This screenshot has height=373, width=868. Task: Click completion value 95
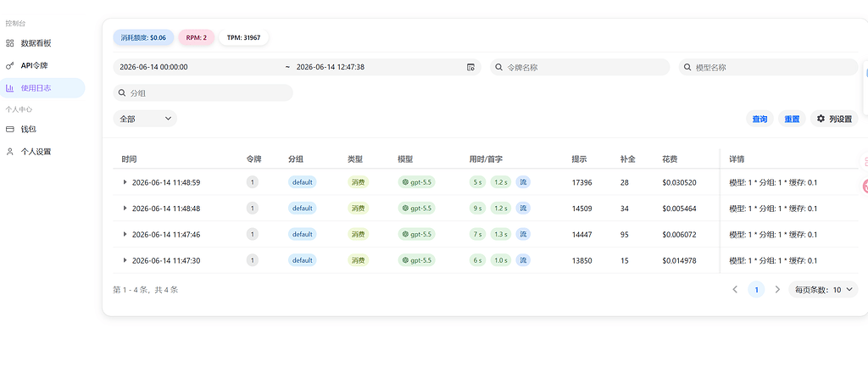(x=625, y=235)
